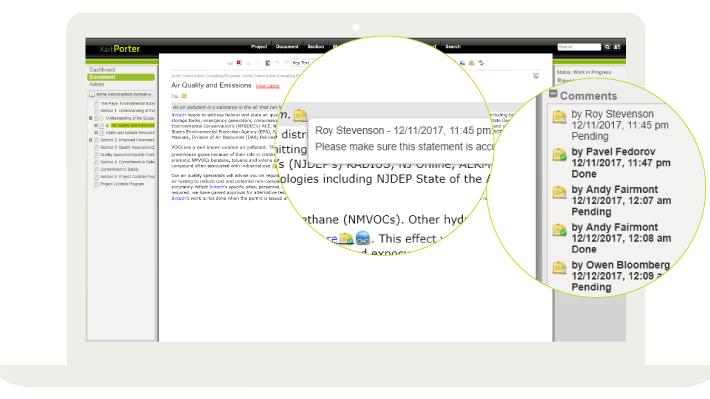
Task: Collapse the Comments panel
Action: (553, 94)
